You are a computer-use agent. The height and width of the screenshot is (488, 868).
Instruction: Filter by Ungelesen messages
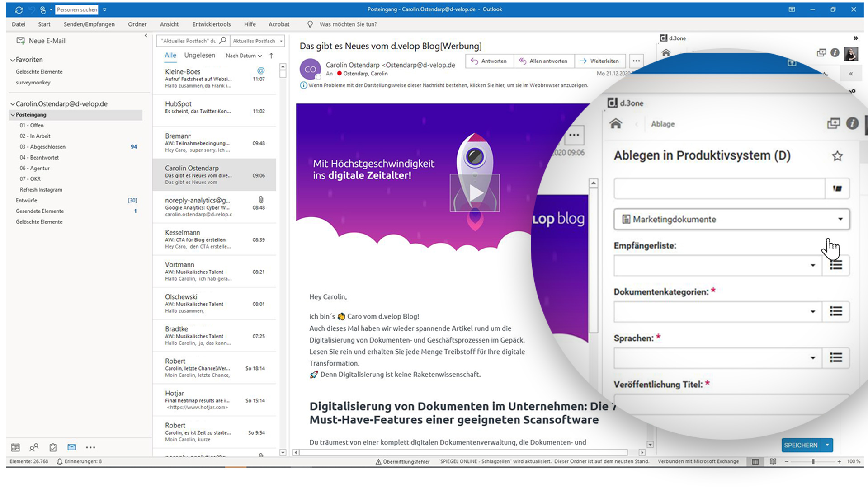(x=199, y=56)
